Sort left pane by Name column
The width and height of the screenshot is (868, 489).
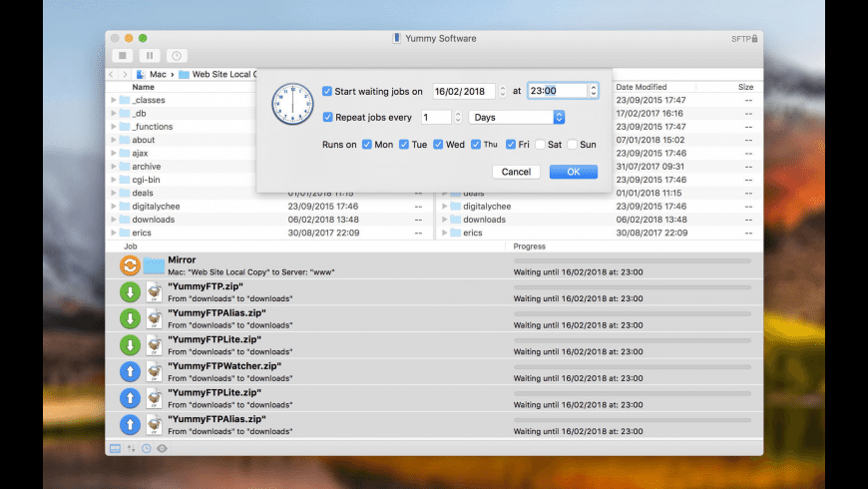[143, 87]
